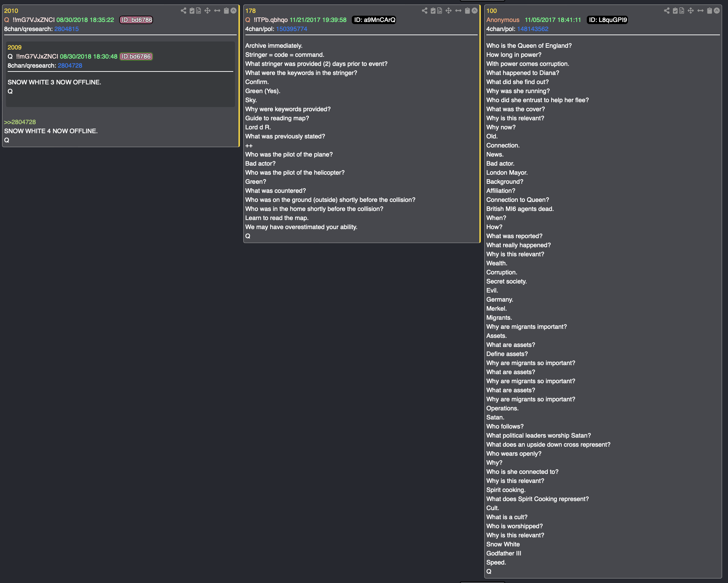
Task: Click the 'Godfather III' line
Action: tap(504, 553)
